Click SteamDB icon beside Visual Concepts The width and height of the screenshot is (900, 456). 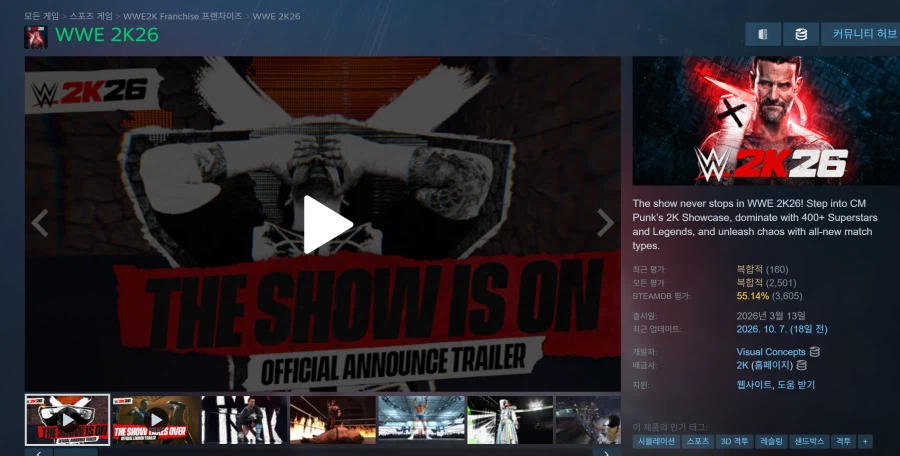tap(814, 351)
